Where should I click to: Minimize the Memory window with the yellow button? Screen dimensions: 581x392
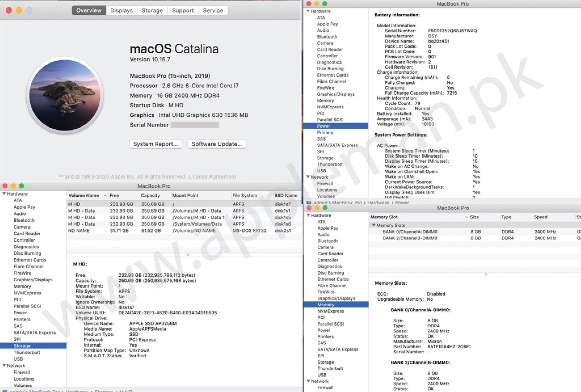(x=317, y=208)
